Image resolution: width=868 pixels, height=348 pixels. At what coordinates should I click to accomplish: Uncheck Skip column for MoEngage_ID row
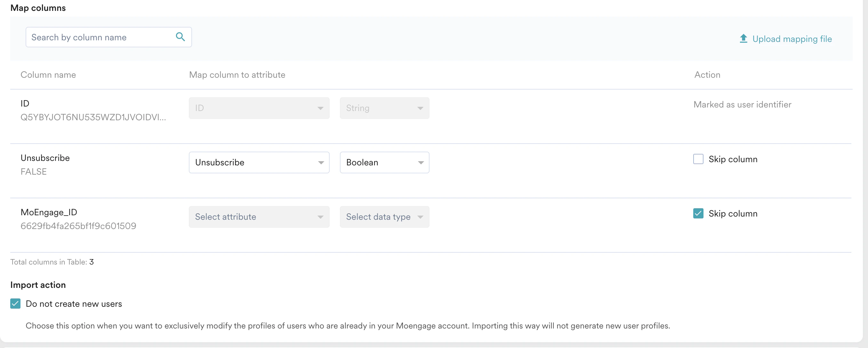698,213
